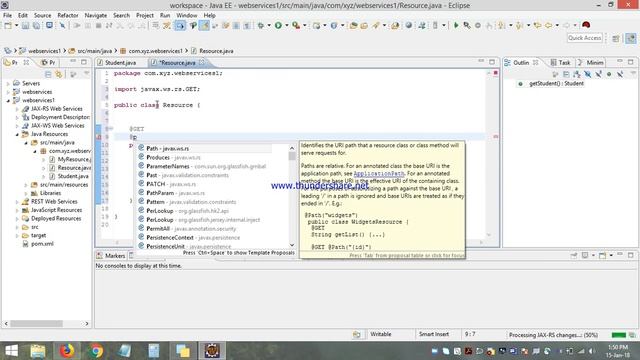
Task: Click the green JAX-RS progress bar
Action: (x=619, y=335)
